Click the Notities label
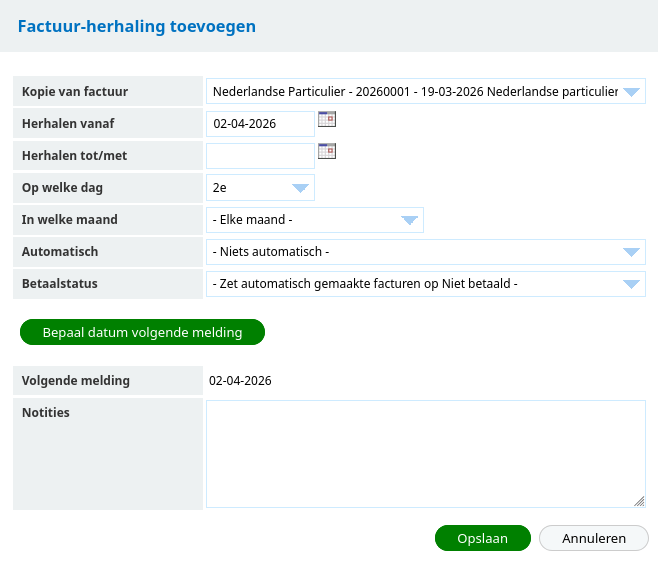Image resolution: width=660 pixels, height=572 pixels. pos(46,412)
